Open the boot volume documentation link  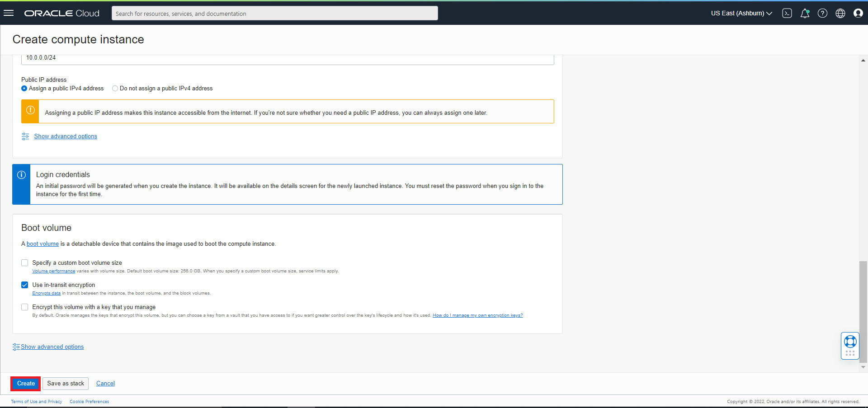click(x=42, y=244)
